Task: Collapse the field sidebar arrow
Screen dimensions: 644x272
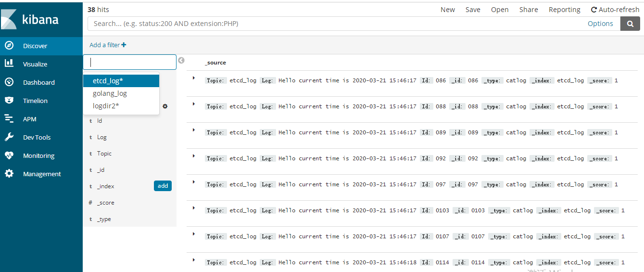Action: [181, 61]
